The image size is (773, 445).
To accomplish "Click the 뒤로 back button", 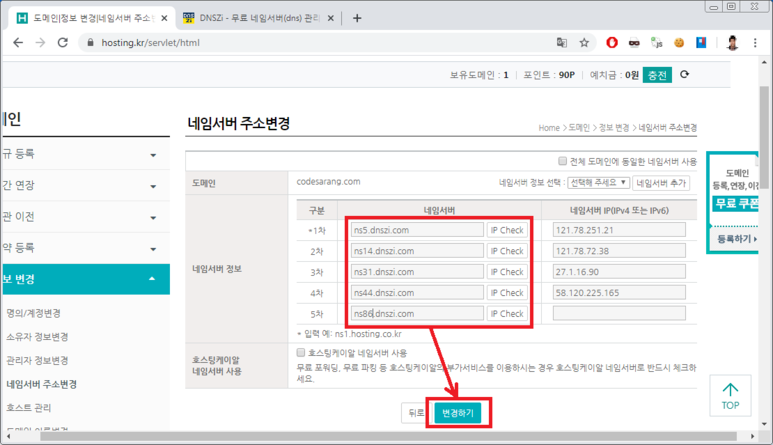I will tap(416, 413).
